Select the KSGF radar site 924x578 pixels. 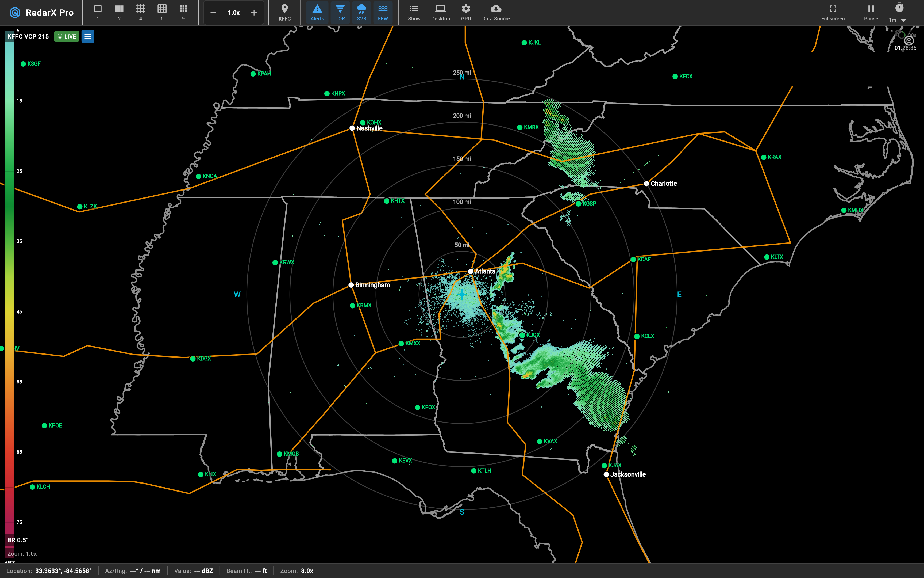point(23,64)
